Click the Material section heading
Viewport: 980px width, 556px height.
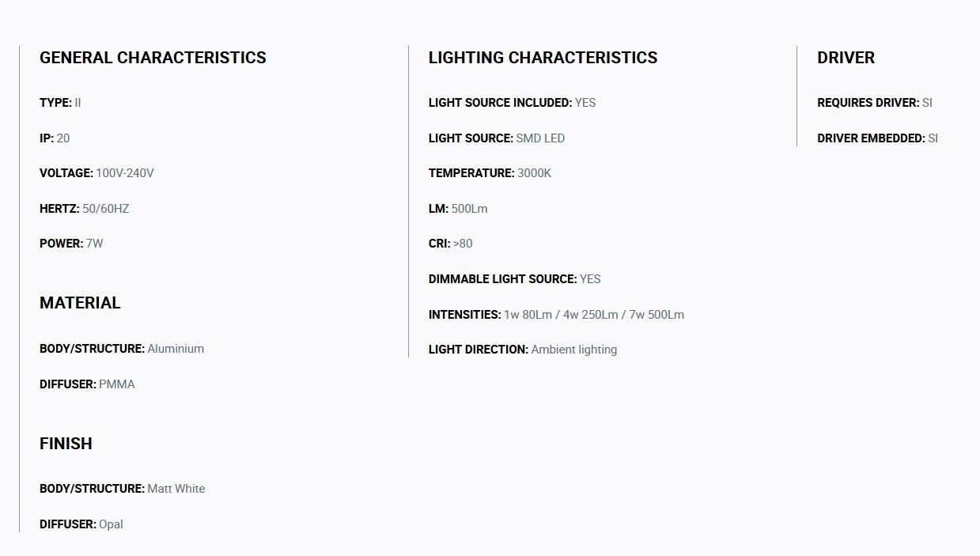click(x=80, y=303)
